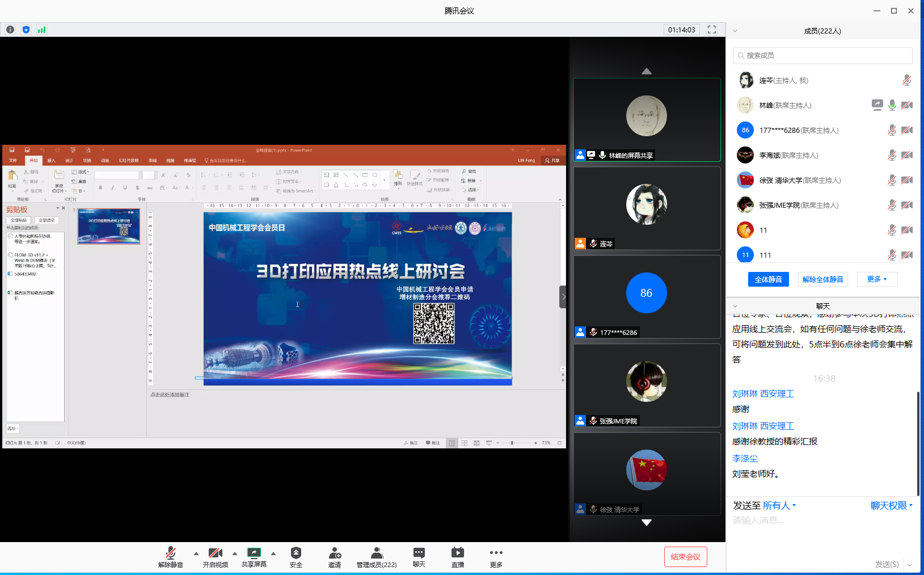Collapse the members panel chevron
The height and width of the screenshot is (575, 924).
(x=735, y=31)
